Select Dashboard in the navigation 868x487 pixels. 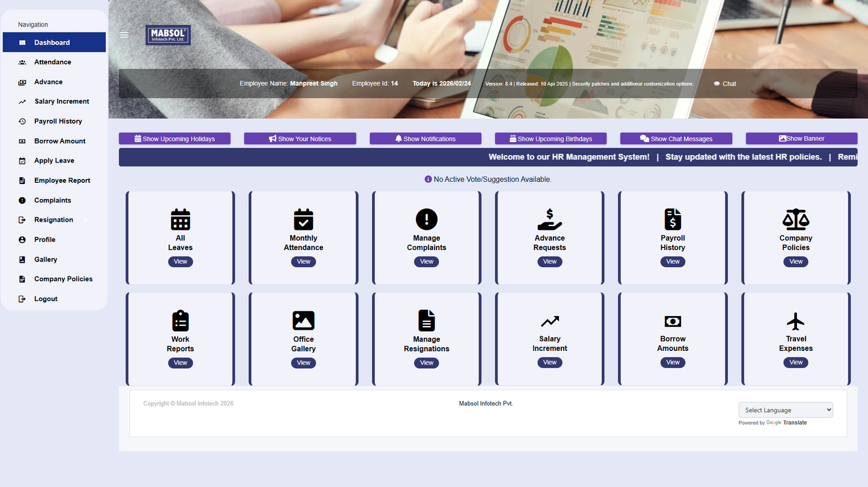[x=54, y=42]
